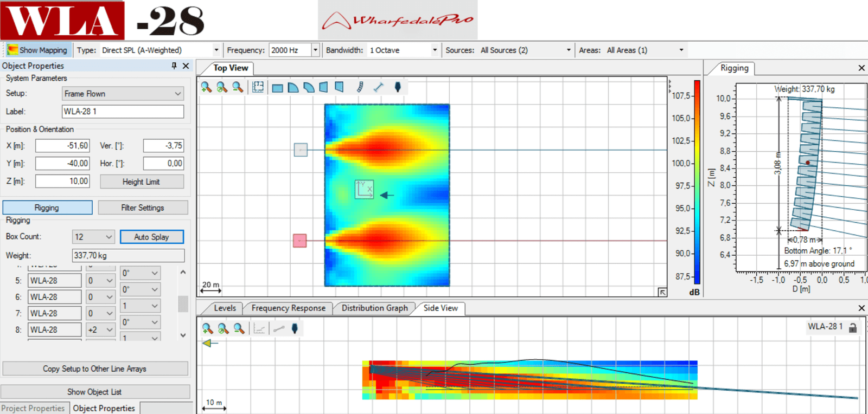Select the curved arc audience area tool
Image resolution: width=868 pixels, height=414 pixels.
pyautogui.click(x=309, y=87)
